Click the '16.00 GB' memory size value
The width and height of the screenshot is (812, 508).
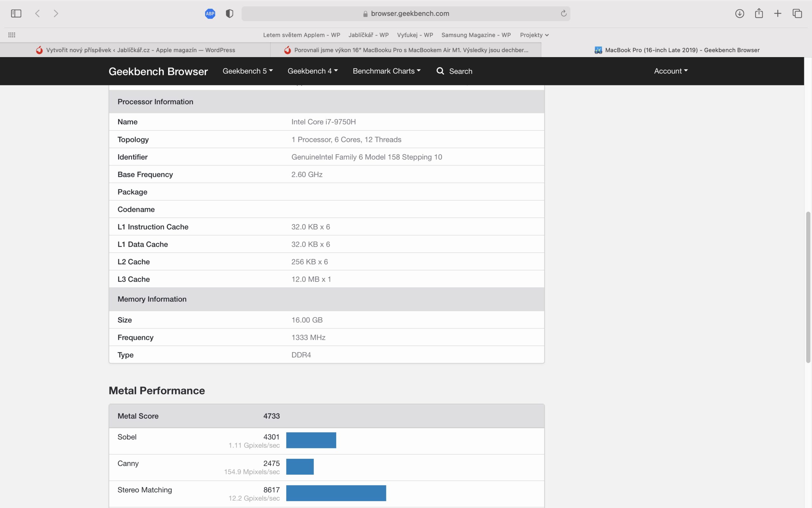point(307,320)
